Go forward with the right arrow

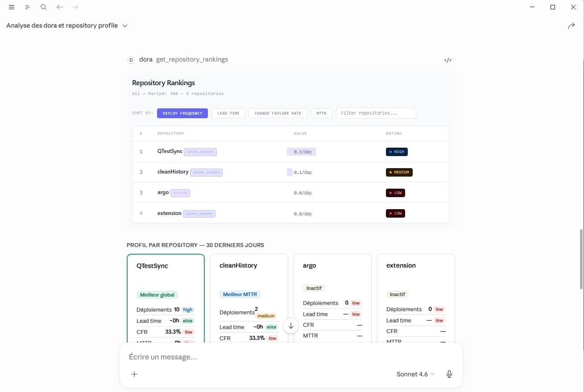(x=75, y=7)
